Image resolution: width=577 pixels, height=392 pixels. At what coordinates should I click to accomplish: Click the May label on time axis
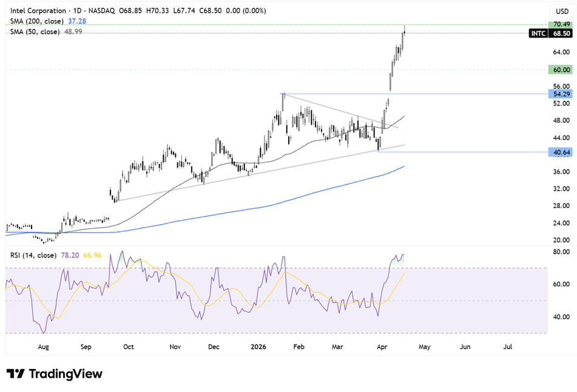pos(424,346)
